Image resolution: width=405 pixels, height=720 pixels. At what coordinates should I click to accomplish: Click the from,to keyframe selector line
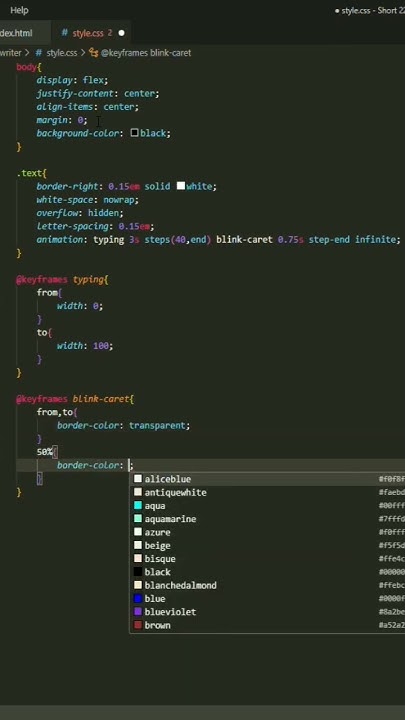pyautogui.click(x=57, y=412)
